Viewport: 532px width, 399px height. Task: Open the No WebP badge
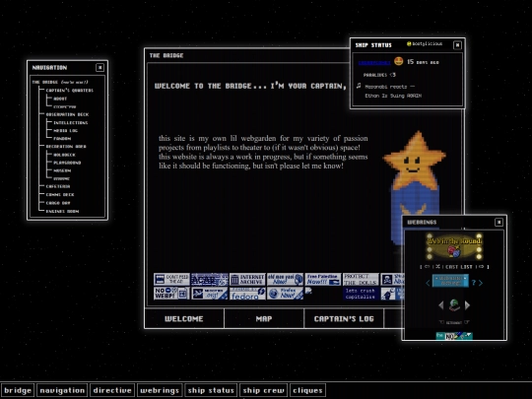pos(171,294)
